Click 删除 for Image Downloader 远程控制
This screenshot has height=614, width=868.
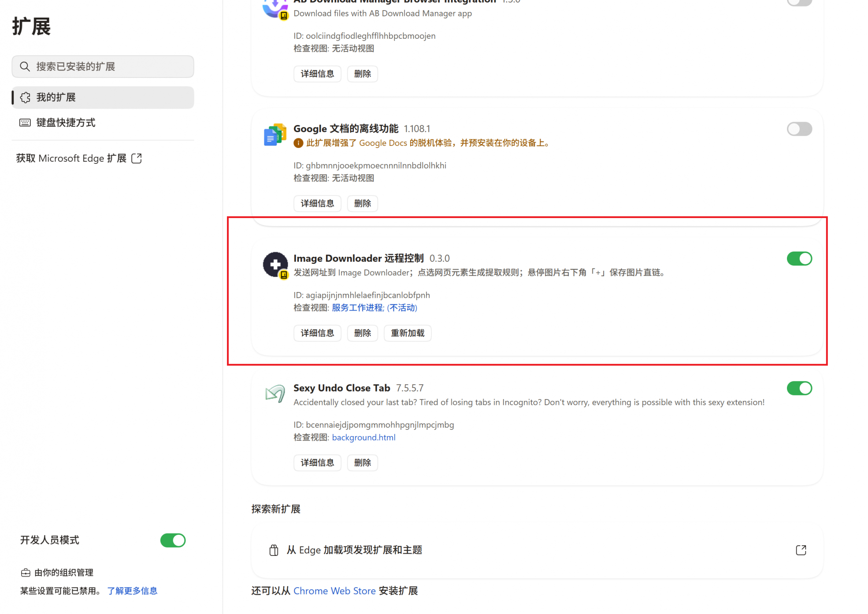[362, 333]
